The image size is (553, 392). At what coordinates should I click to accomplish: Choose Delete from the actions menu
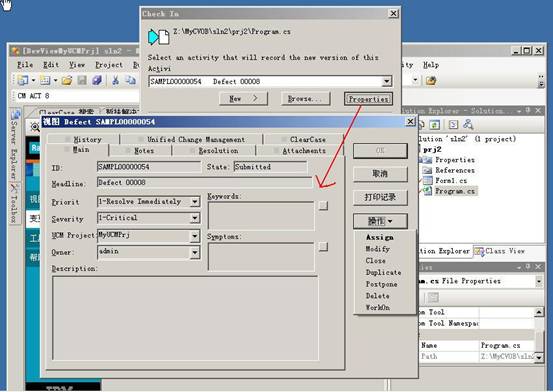377,296
